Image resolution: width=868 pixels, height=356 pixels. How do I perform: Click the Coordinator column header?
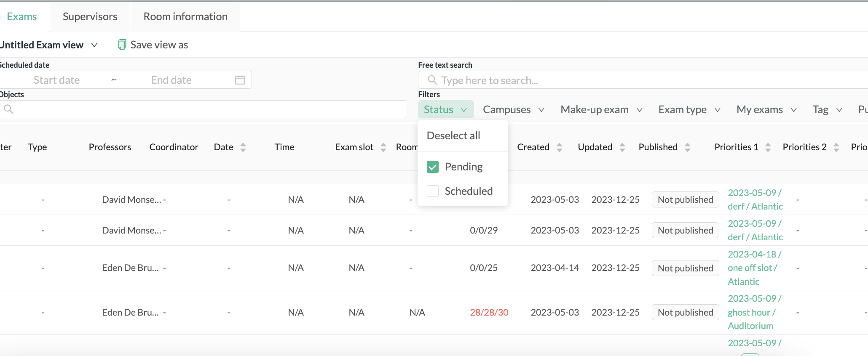(x=174, y=147)
